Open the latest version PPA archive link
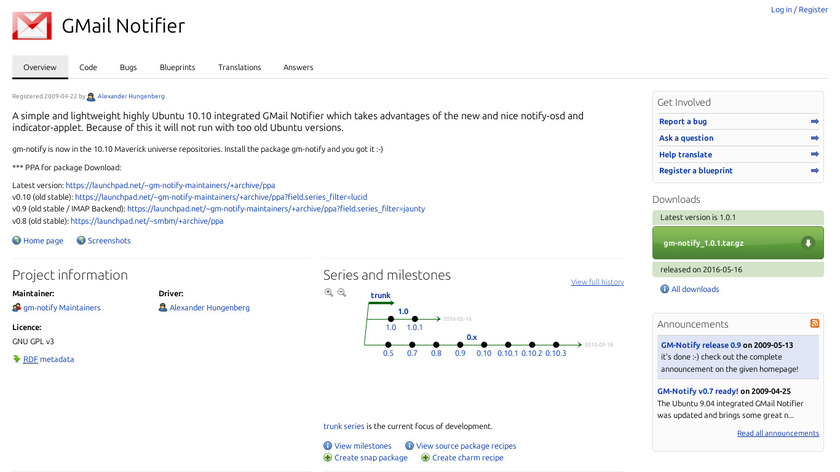 170,185
